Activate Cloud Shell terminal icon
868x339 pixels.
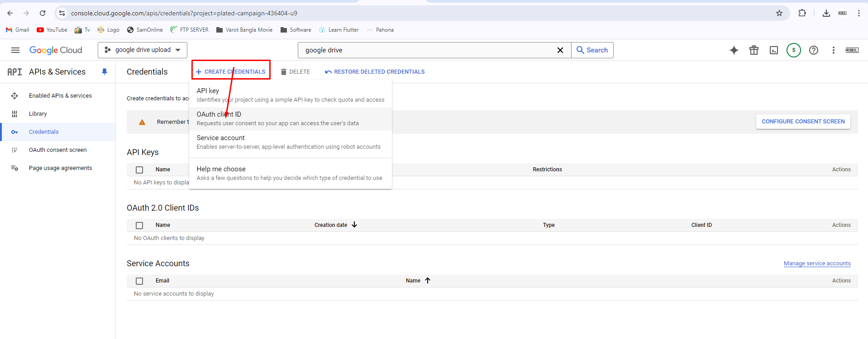(x=774, y=50)
